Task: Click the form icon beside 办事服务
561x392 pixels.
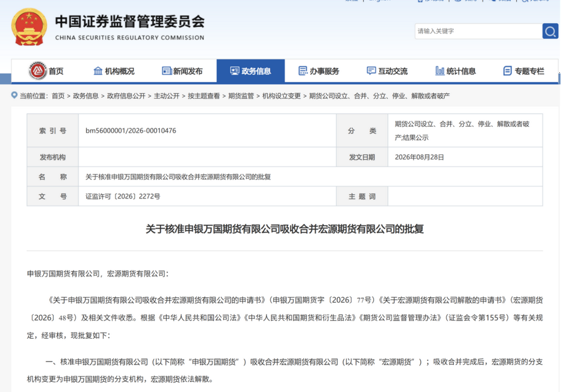Action: (x=303, y=71)
